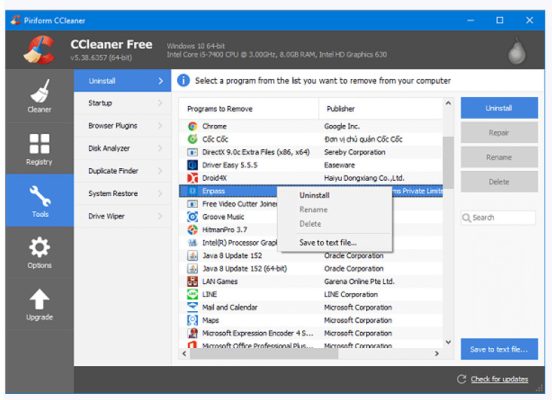The height and width of the screenshot is (400, 552).
Task: Open the Cleaner section
Action: click(x=39, y=96)
